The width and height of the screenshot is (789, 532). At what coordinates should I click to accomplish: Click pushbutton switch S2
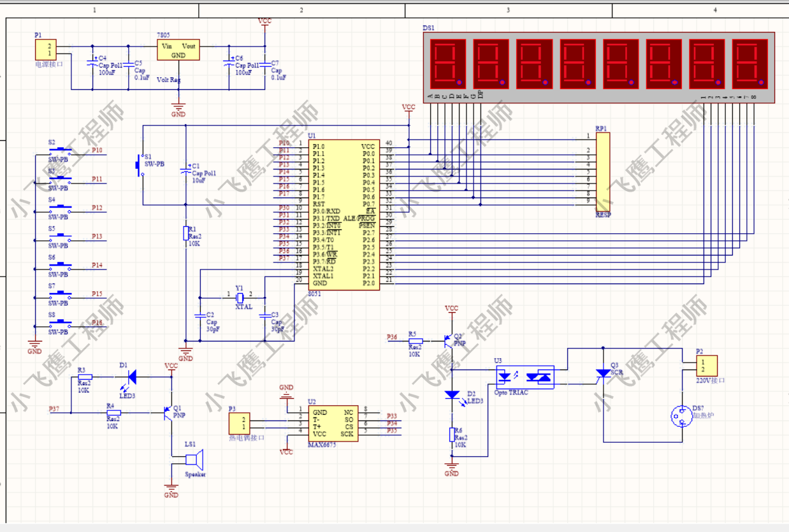click(x=61, y=152)
